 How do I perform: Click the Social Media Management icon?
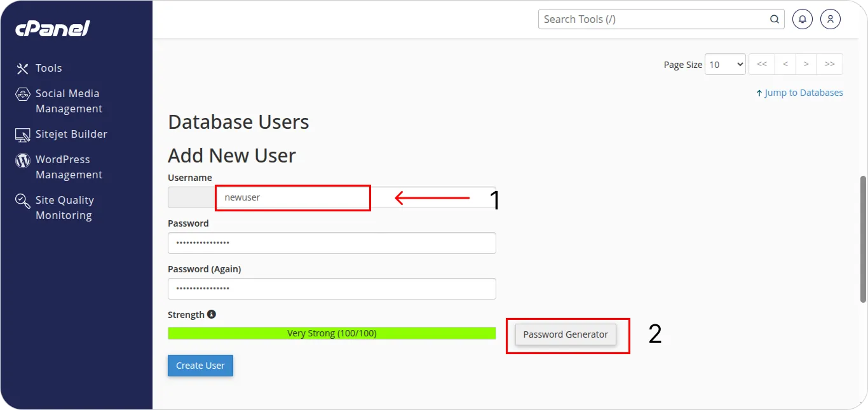(x=23, y=94)
